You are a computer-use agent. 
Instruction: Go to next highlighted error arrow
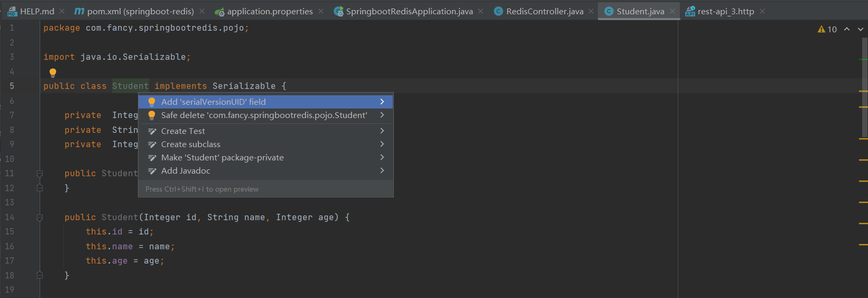pos(861,29)
